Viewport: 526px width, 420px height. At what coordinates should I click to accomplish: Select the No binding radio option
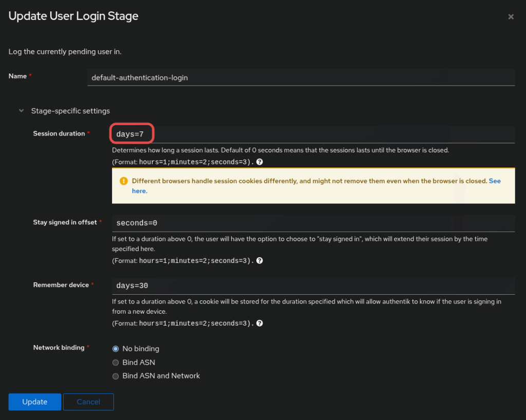tap(116, 349)
